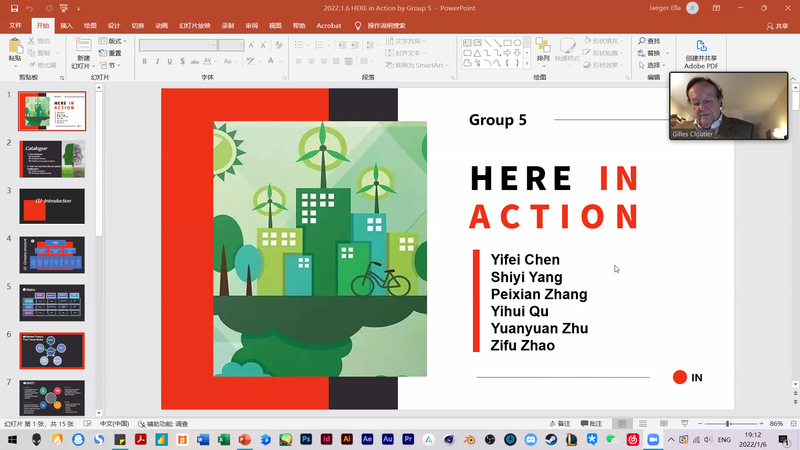Click the Create and Share Adobe PDF icon
The width and height of the screenshot is (800, 450).
pyautogui.click(x=702, y=46)
